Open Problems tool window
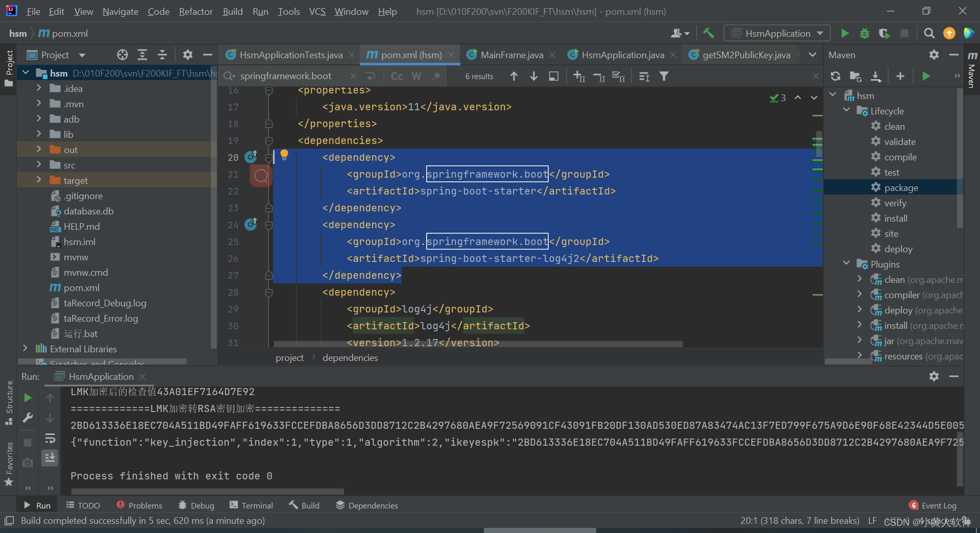Viewport: 980px width, 533px height. tap(139, 505)
